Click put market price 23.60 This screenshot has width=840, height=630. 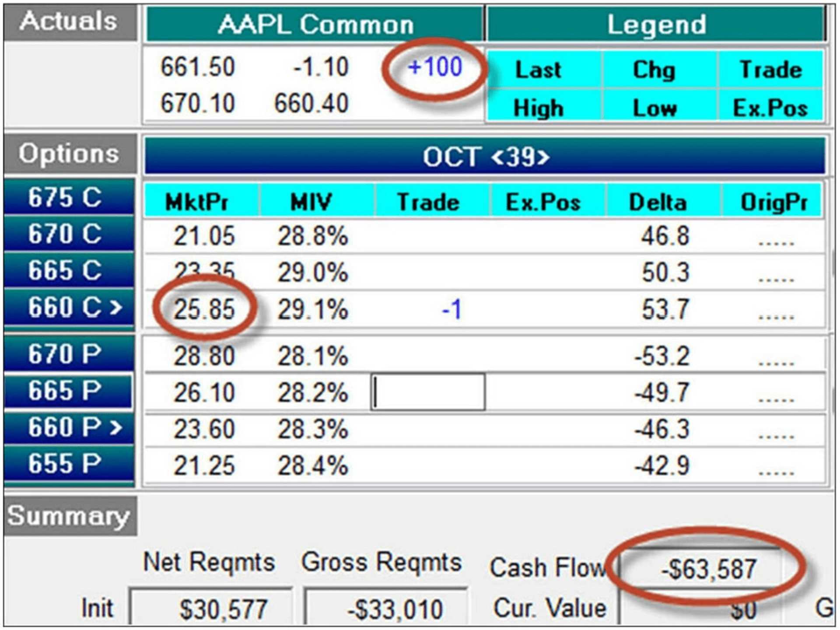(204, 429)
